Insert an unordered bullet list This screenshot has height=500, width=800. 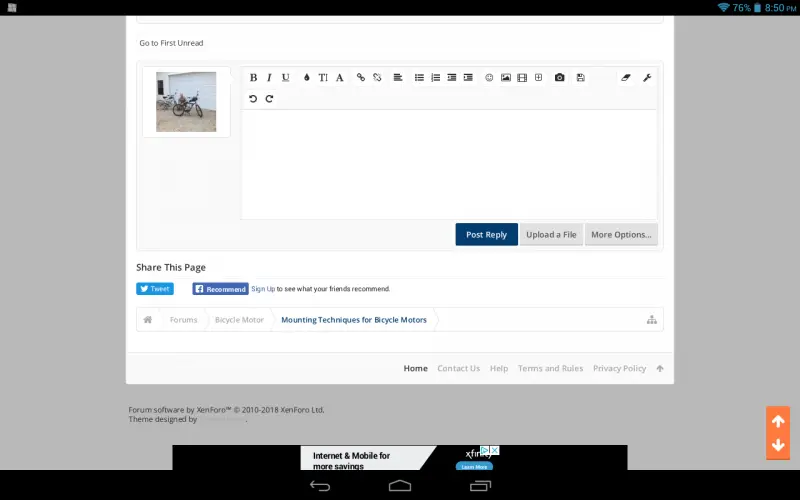[x=419, y=78]
